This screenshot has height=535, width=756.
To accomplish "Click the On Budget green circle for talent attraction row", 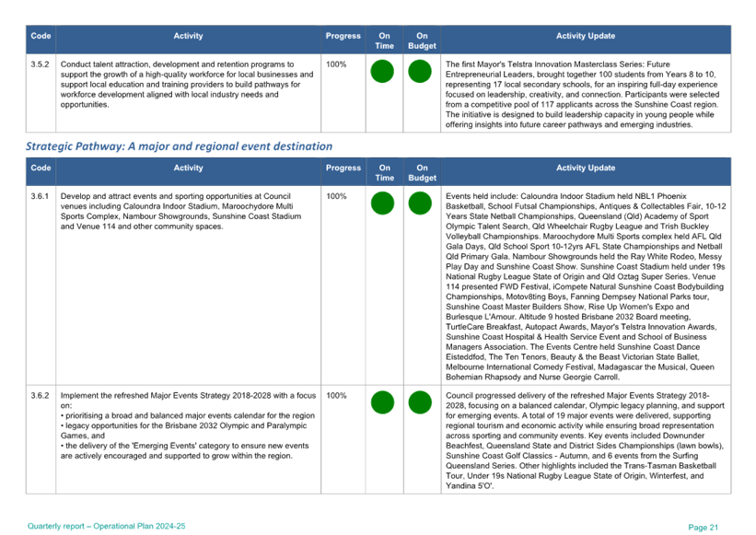I will click(420, 71).
